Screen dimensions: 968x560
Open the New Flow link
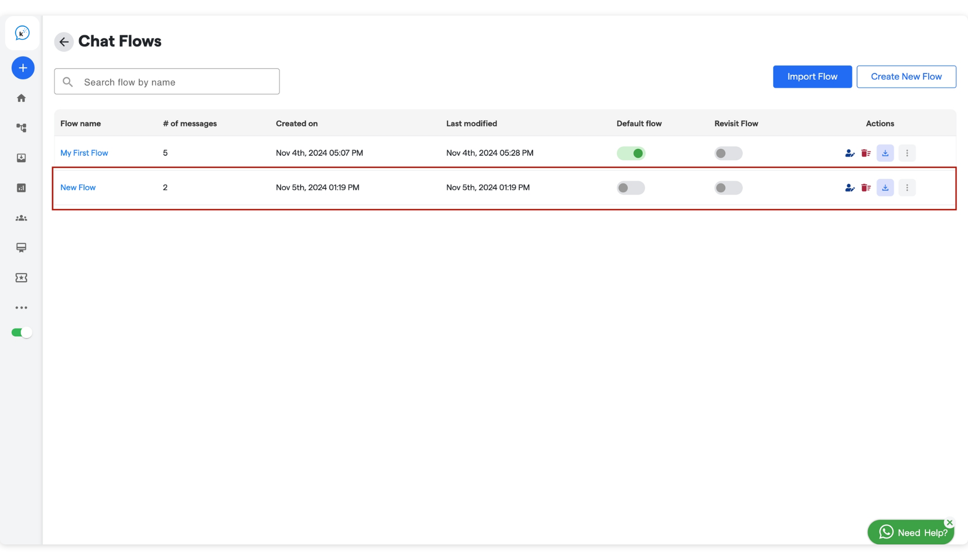tap(78, 188)
